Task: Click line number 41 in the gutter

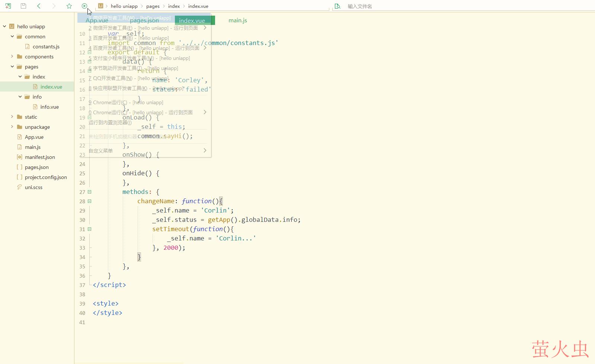Action: 82,322
